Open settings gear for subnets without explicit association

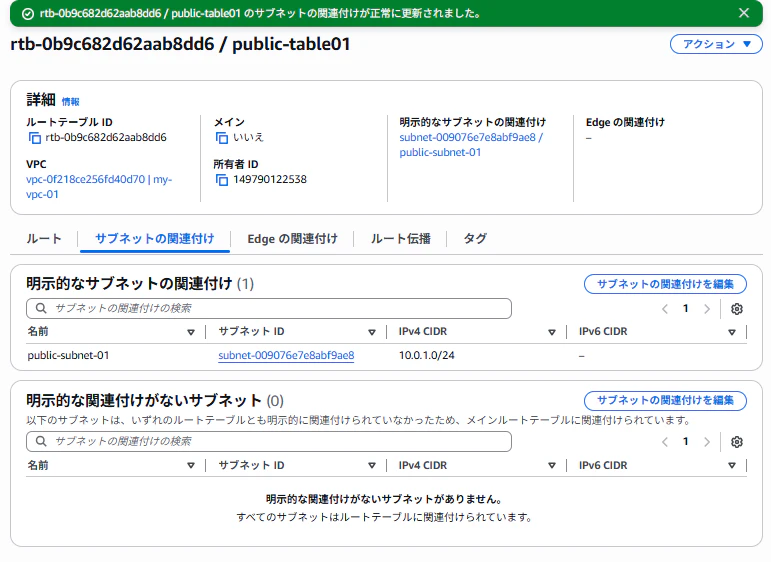click(736, 442)
